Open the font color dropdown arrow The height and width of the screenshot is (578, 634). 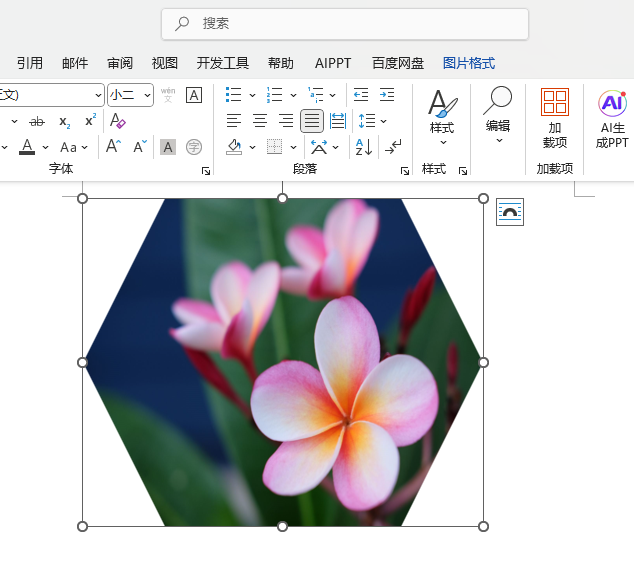point(45,147)
